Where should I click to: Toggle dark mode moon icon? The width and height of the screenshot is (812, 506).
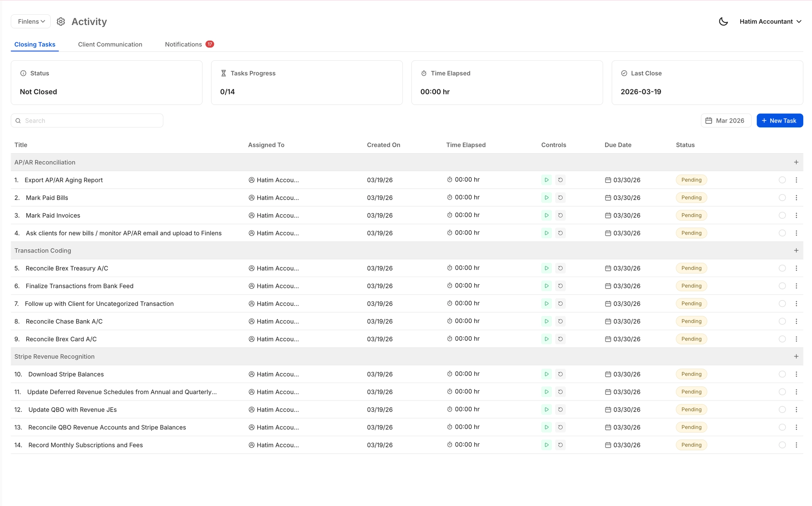pyautogui.click(x=723, y=21)
